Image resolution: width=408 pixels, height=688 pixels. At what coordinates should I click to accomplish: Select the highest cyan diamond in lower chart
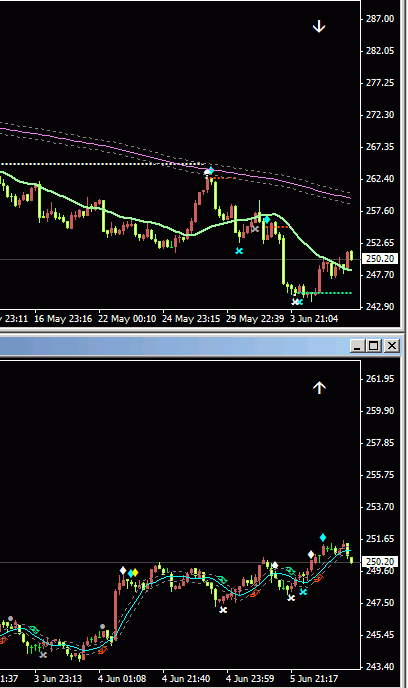click(323, 537)
